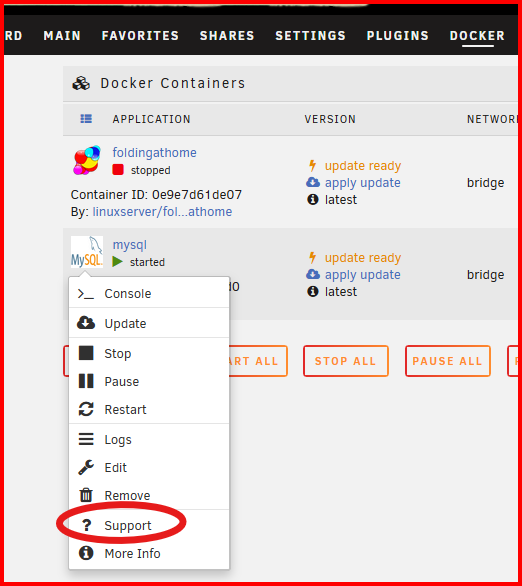This screenshot has width=522, height=586.
Task: Click the cloud download icon in foldingathome row
Action: click(313, 182)
